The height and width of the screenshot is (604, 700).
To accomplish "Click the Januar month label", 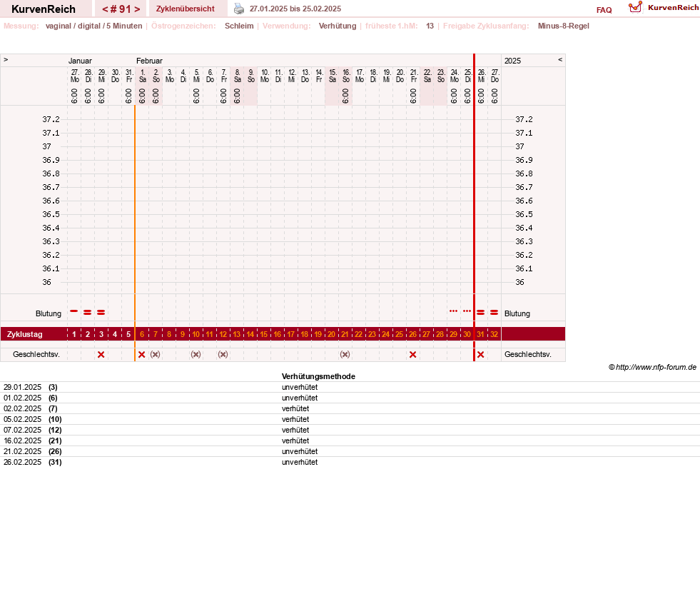I will (80, 61).
